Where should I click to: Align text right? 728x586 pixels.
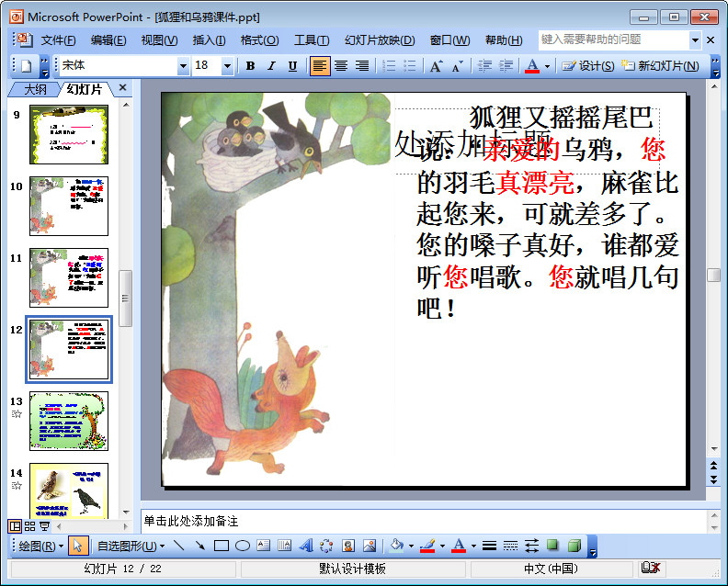pyautogui.click(x=362, y=66)
